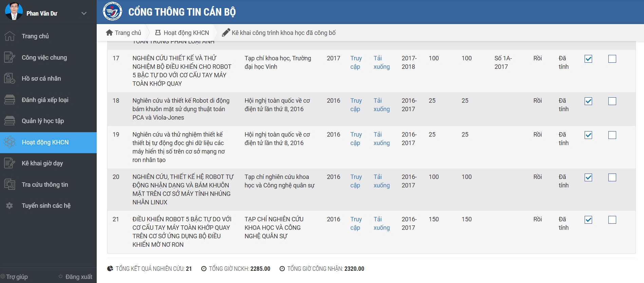Tick the empty checkbox in row 19

click(612, 135)
